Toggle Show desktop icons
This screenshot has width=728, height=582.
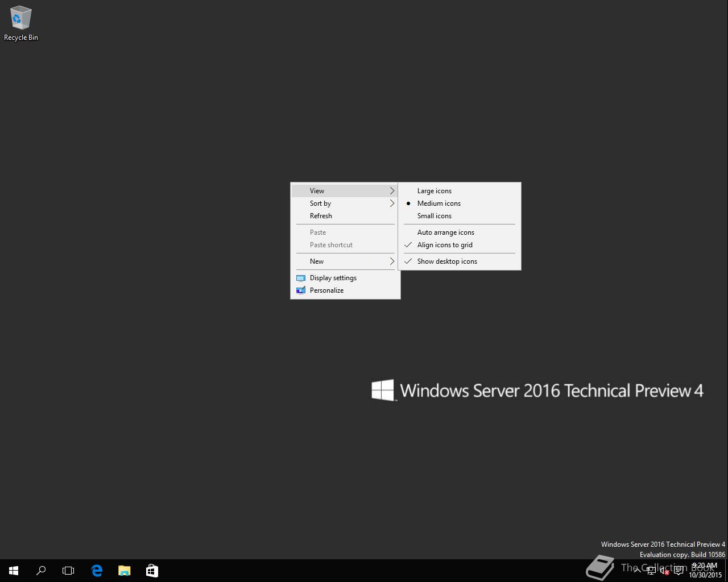tap(460, 261)
